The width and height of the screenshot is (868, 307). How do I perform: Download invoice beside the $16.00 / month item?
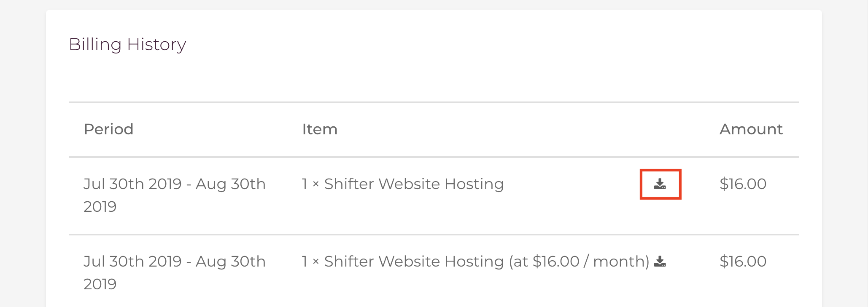660,262
